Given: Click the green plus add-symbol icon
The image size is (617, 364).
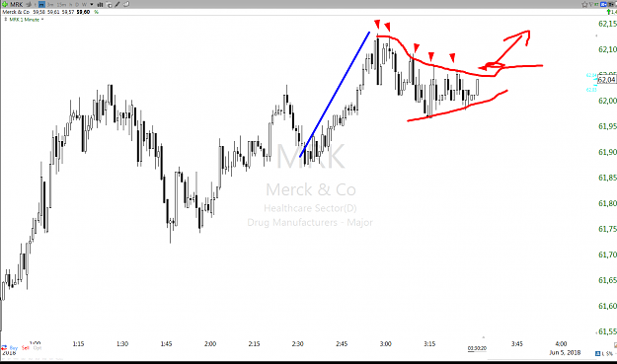Looking at the screenshot, I should tap(5, 4).
